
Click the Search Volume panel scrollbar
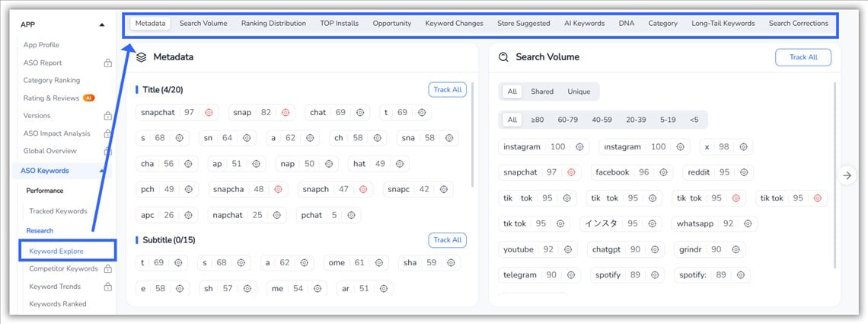click(834, 175)
